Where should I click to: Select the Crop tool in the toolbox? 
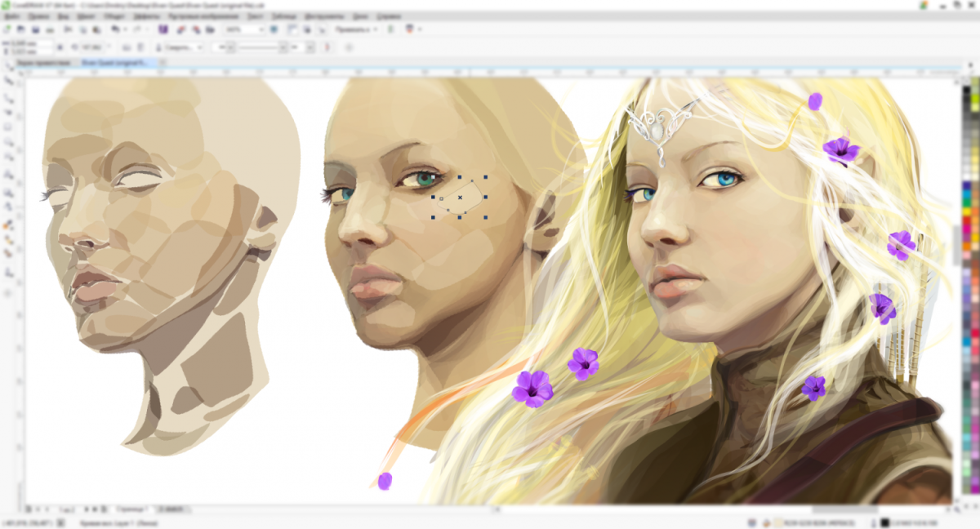pyautogui.click(x=10, y=97)
